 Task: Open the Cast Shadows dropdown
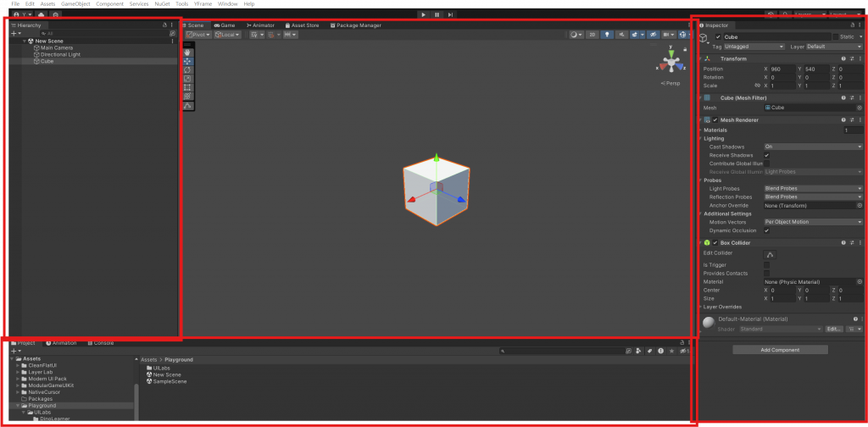point(813,147)
